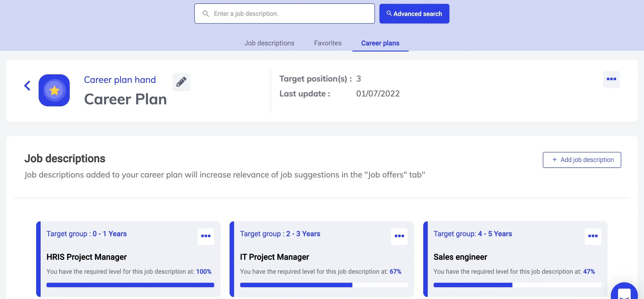Open the three-dot menu on IT Project Manager card
The height and width of the screenshot is (299, 644).
click(399, 236)
